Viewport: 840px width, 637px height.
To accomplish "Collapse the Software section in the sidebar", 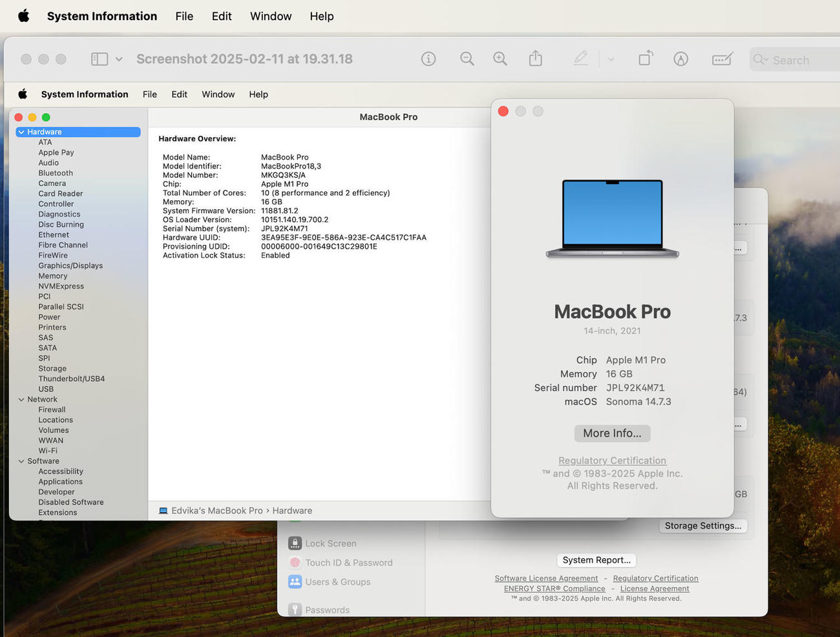I will tap(21, 461).
